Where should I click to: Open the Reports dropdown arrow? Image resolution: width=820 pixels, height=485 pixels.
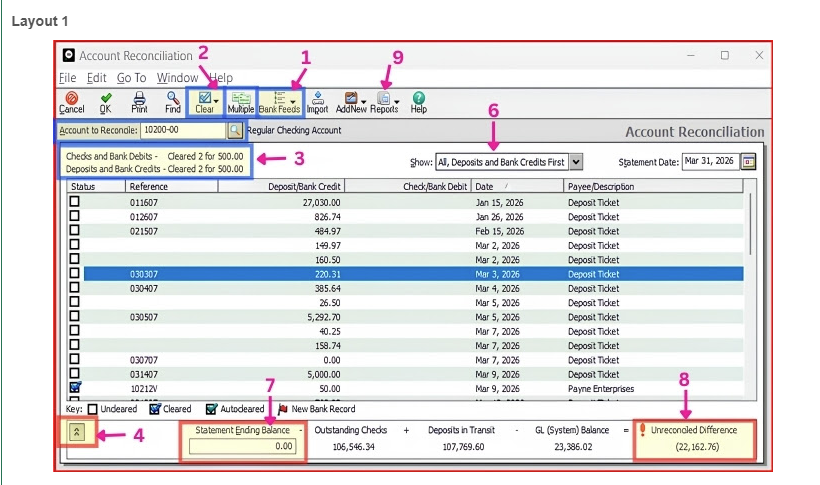pyautogui.click(x=397, y=102)
